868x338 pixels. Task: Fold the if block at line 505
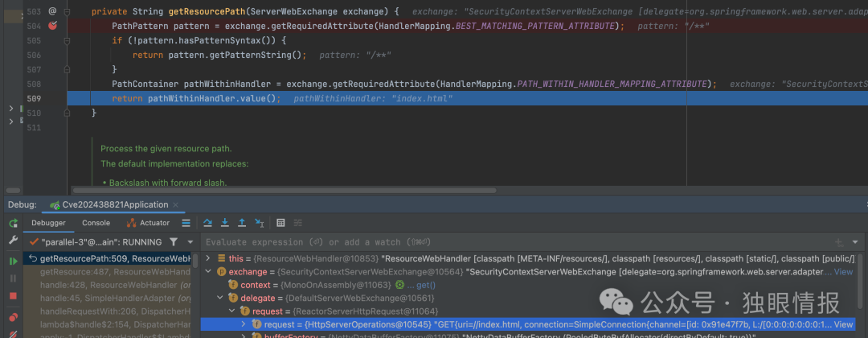pos(67,40)
